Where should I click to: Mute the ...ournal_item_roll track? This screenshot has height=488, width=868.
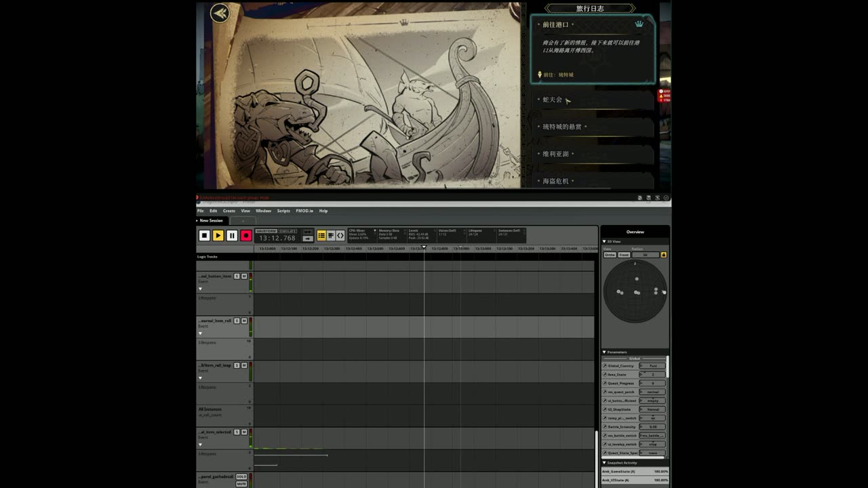click(x=244, y=321)
